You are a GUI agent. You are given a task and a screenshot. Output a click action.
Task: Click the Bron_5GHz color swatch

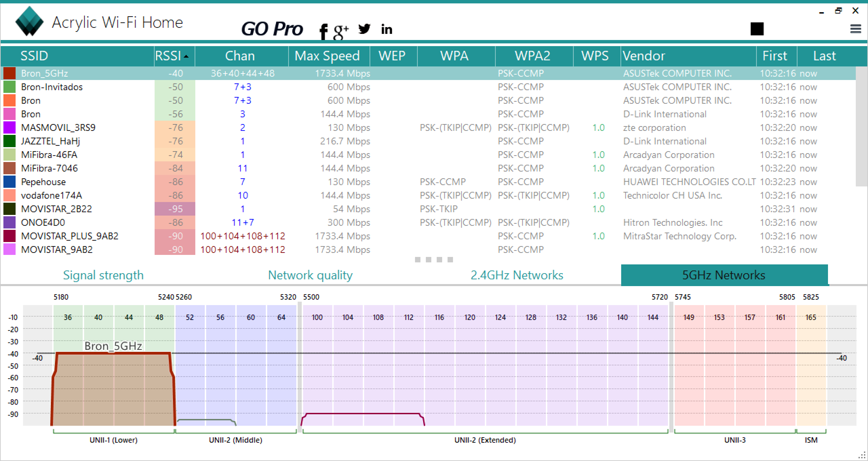click(x=9, y=73)
